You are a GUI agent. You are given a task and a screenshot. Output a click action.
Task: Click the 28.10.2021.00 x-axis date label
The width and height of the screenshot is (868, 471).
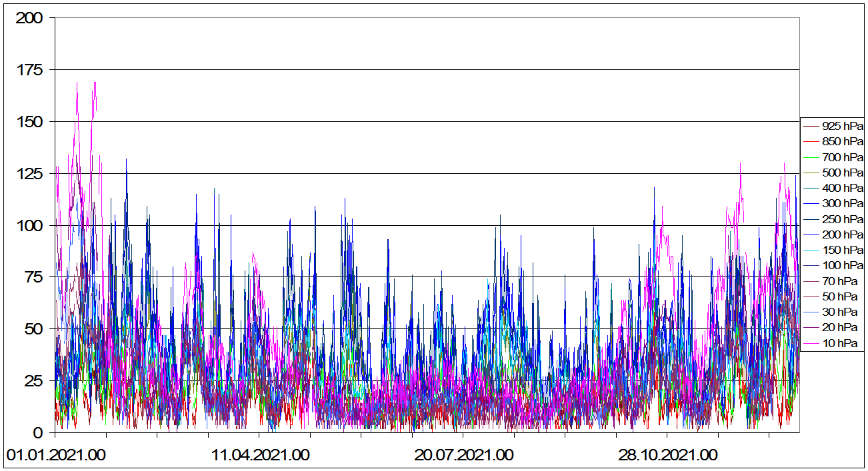(x=667, y=456)
